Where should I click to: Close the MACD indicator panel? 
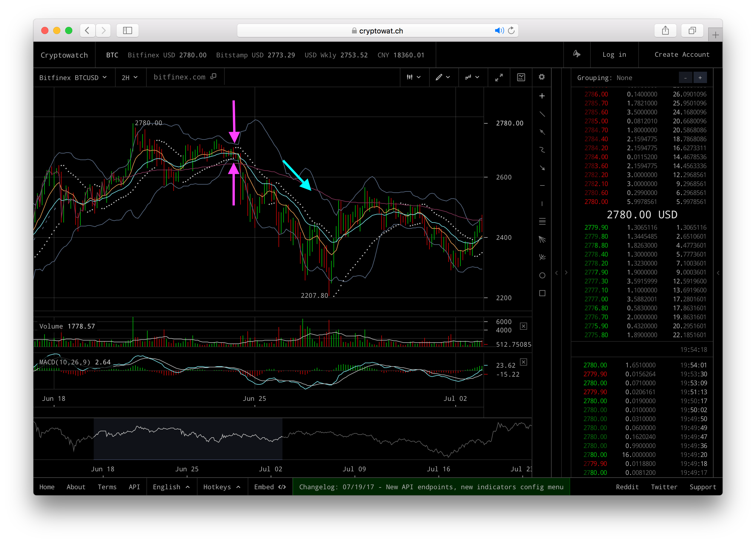pyautogui.click(x=523, y=362)
